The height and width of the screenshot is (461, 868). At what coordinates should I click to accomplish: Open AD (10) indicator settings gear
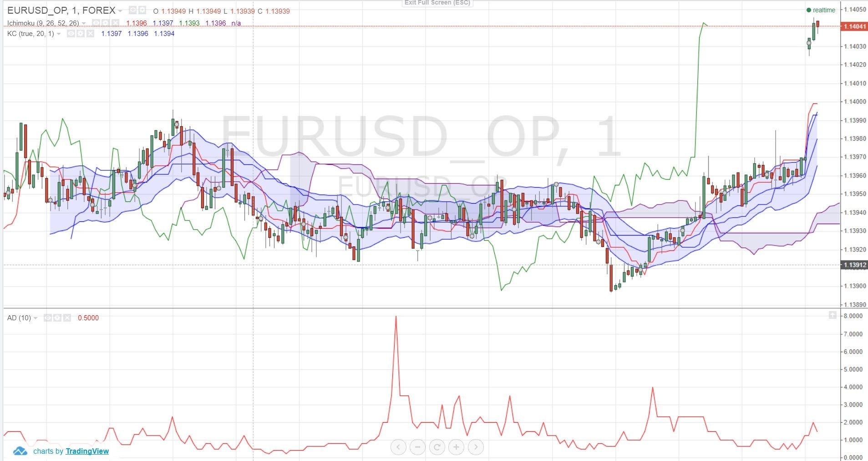pyautogui.click(x=57, y=318)
